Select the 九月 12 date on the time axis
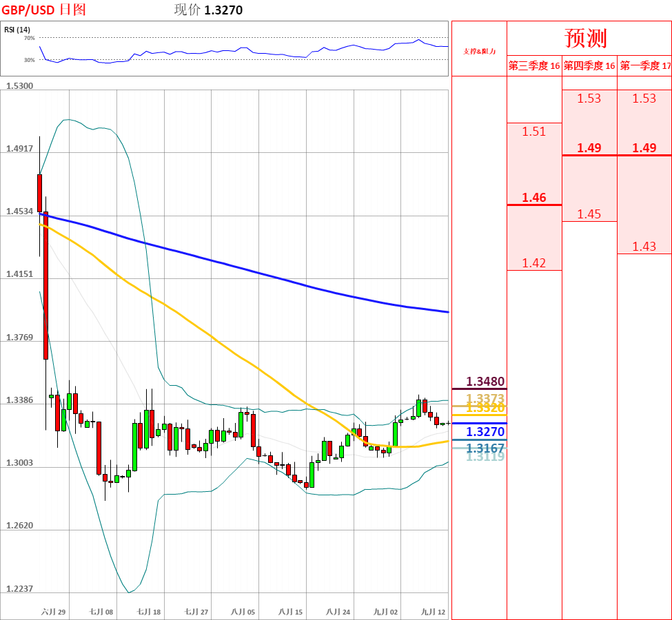This screenshot has width=672, height=620. click(434, 612)
